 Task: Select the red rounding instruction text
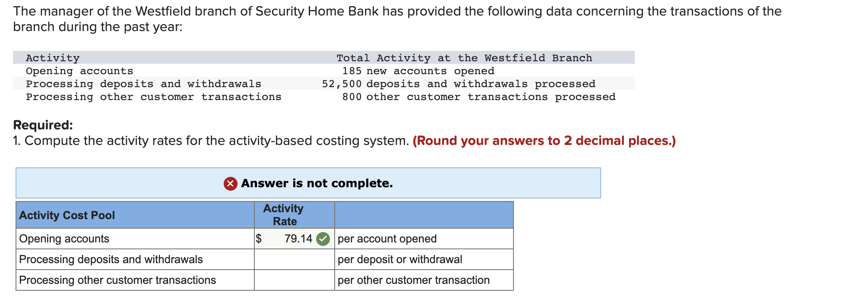(544, 141)
